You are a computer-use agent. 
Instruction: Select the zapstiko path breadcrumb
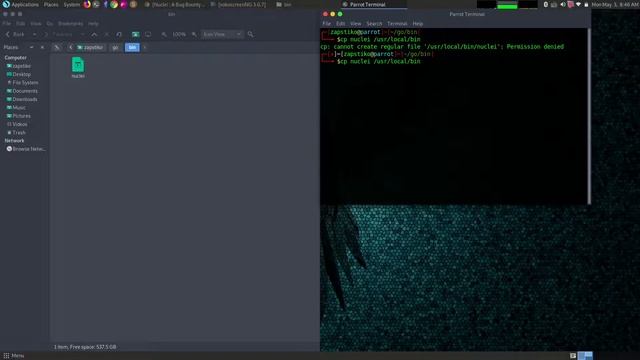90,47
